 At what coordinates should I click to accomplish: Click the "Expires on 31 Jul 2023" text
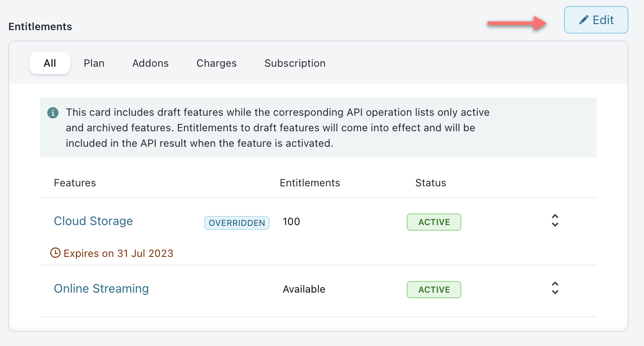(x=118, y=253)
